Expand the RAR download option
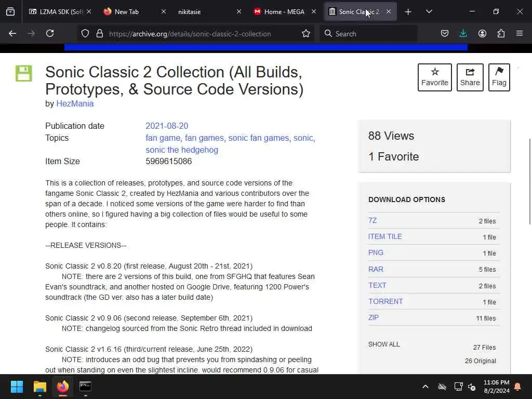 click(376, 269)
